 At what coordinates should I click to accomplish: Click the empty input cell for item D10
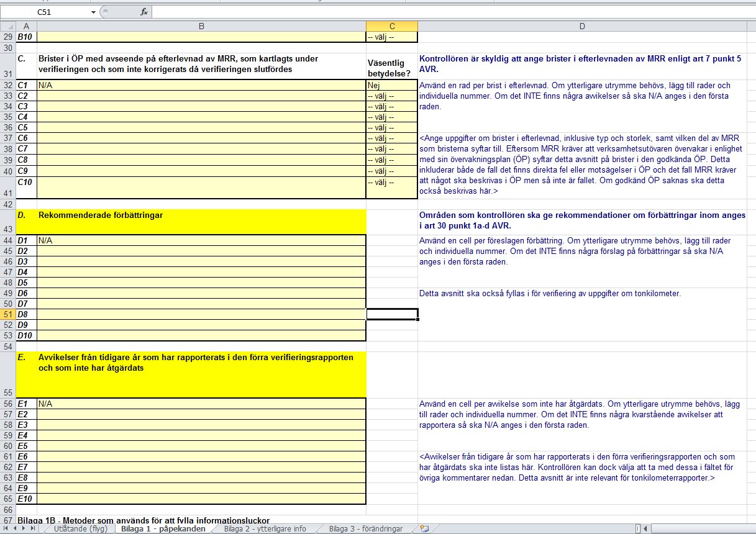click(202, 335)
